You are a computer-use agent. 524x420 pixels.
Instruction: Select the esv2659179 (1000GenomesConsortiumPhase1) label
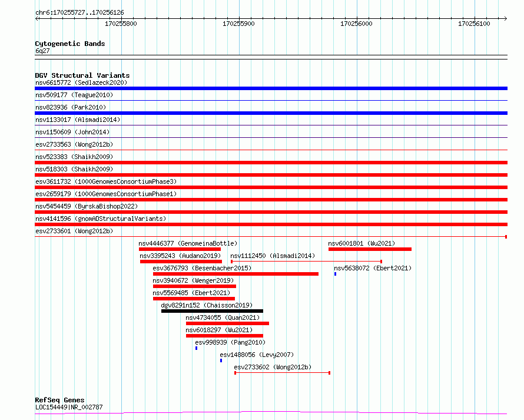coord(106,194)
